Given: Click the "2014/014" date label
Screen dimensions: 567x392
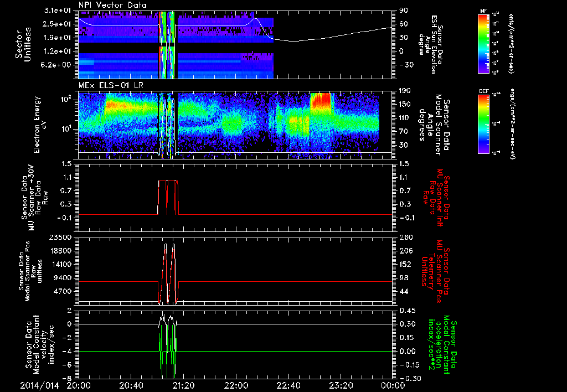Looking at the screenshot, I should point(39,385).
